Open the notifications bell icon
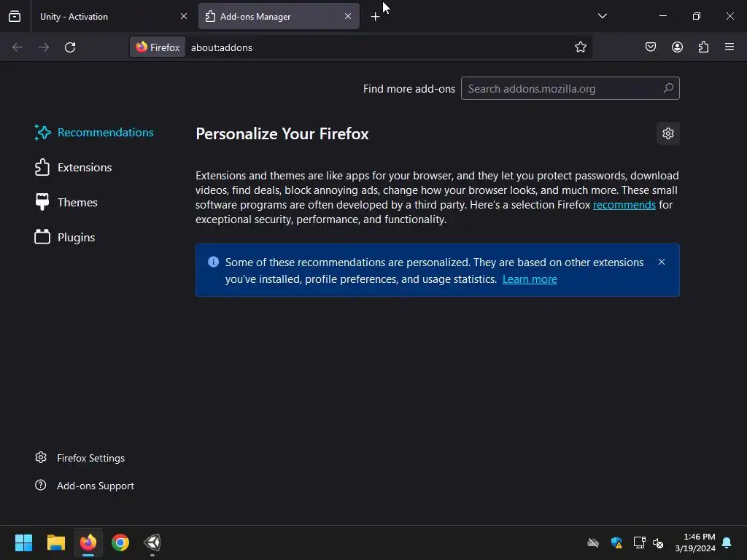 pyautogui.click(x=727, y=542)
